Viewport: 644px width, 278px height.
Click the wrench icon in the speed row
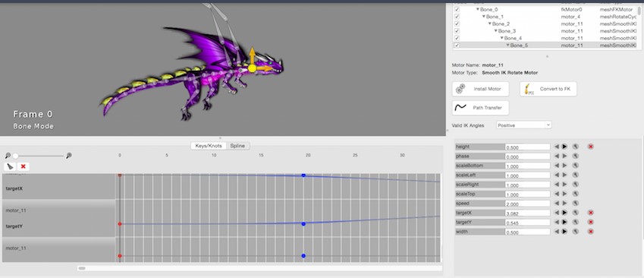[576, 203]
